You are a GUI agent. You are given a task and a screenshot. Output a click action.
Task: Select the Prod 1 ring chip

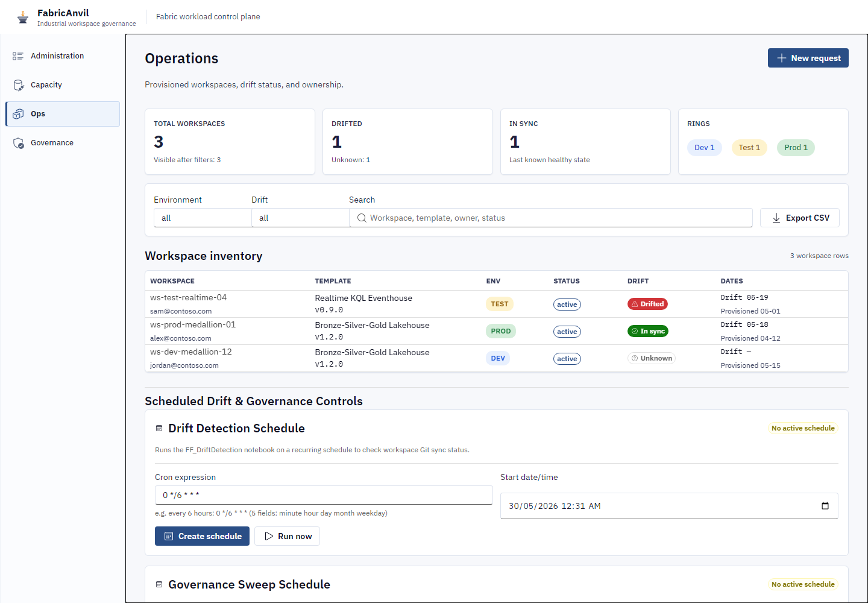[796, 148]
